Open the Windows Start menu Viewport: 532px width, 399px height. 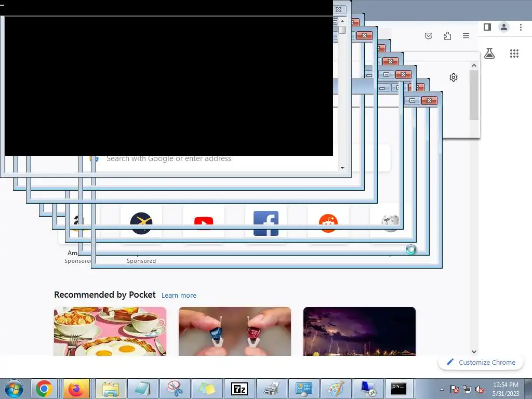pos(14,389)
